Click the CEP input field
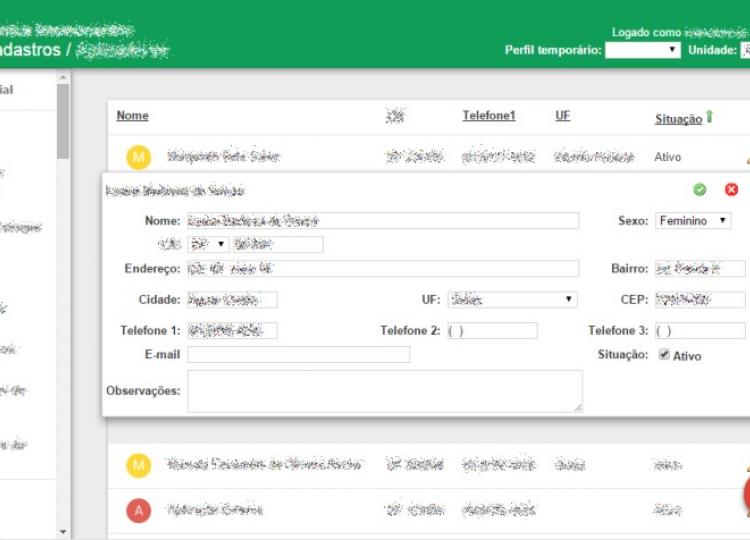This screenshot has height=540, width=750. click(x=700, y=300)
